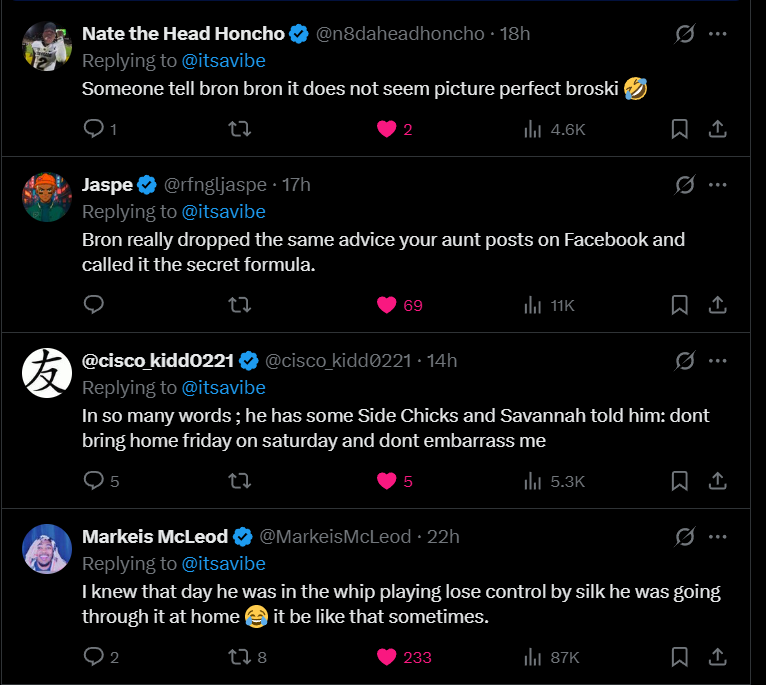Viewport: 766px width, 685px height.
Task: Open Grok explain icon on Nate's tweet
Action: (685, 34)
